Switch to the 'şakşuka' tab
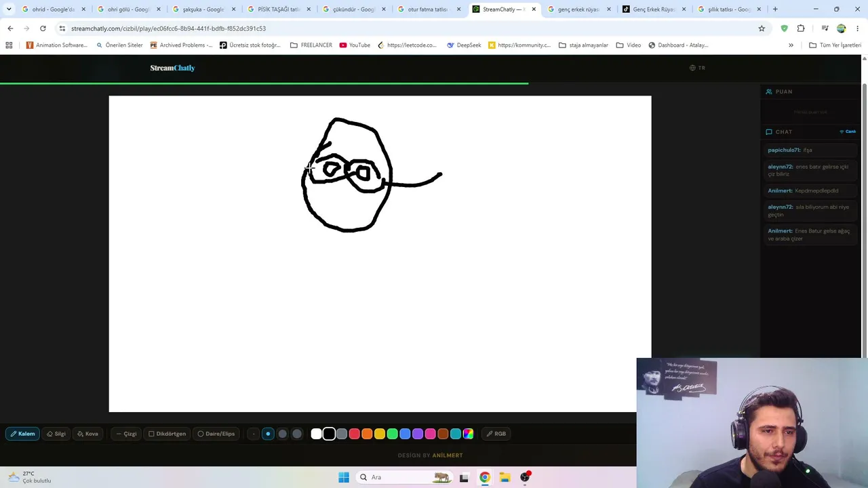Screen dimensions: 868x488 click(204, 9)
